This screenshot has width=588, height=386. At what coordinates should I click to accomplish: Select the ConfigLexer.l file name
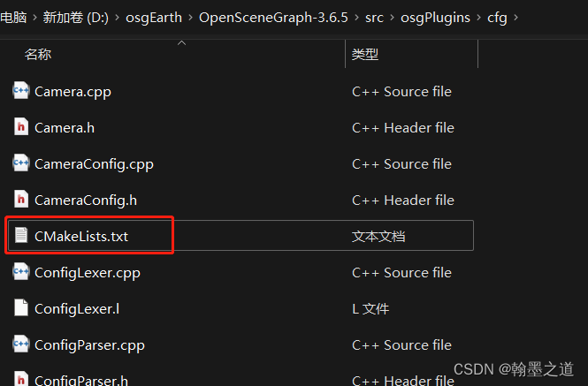(77, 309)
